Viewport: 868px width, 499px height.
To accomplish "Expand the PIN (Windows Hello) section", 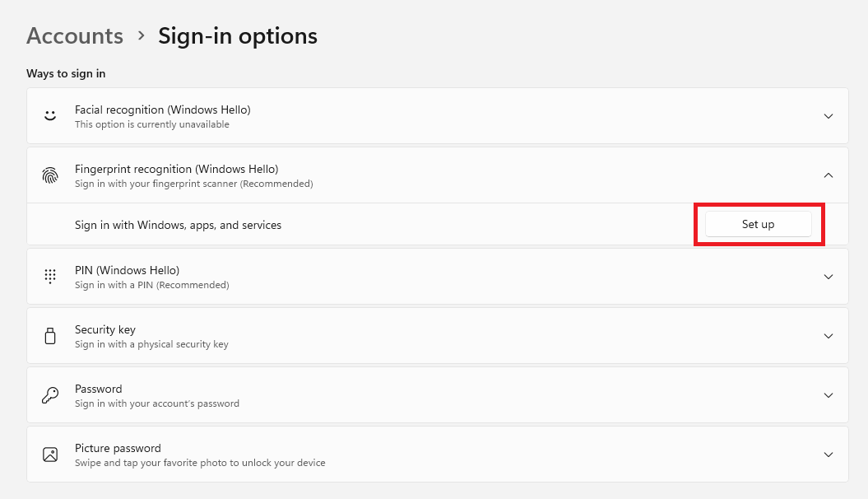I will pos(829,276).
